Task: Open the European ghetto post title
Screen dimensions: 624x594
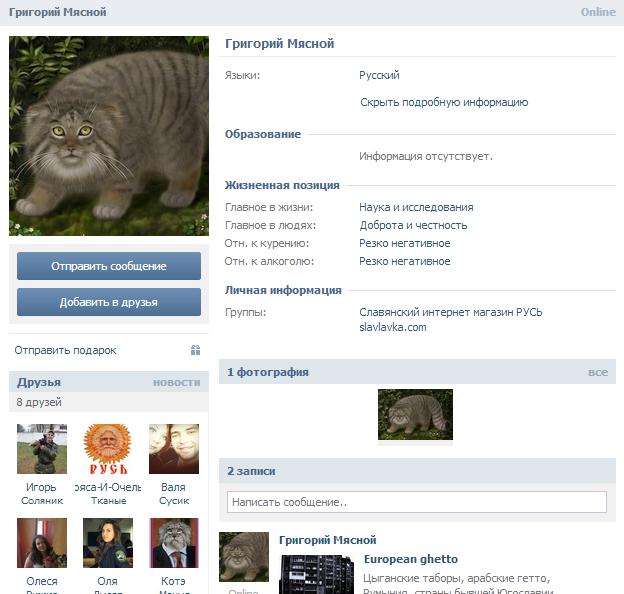Action: [x=411, y=559]
